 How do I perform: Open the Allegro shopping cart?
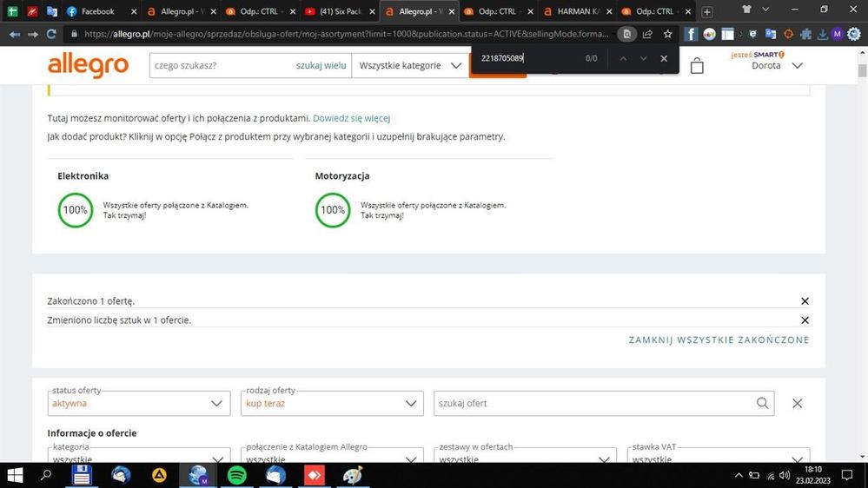click(x=697, y=65)
